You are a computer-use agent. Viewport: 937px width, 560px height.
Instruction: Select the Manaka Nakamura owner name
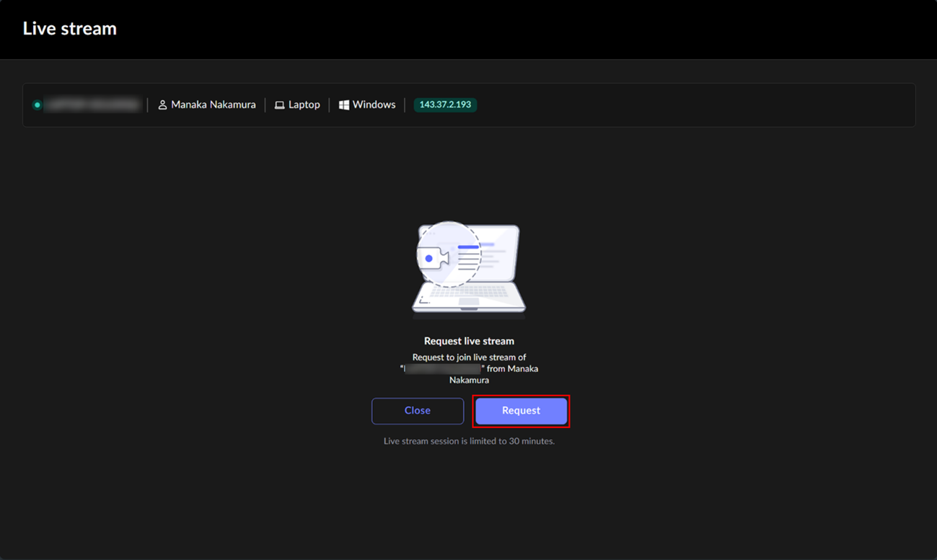coord(214,105)
